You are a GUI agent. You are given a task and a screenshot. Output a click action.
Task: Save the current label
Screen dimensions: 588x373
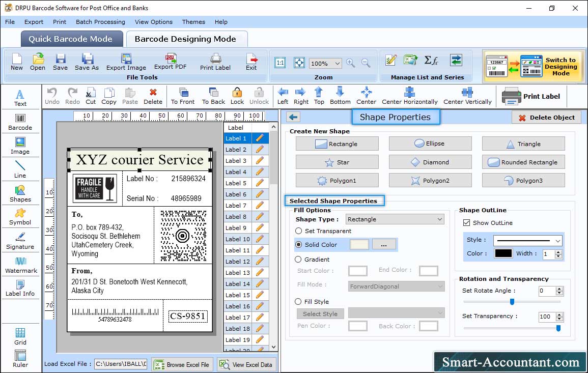(60, 62)
